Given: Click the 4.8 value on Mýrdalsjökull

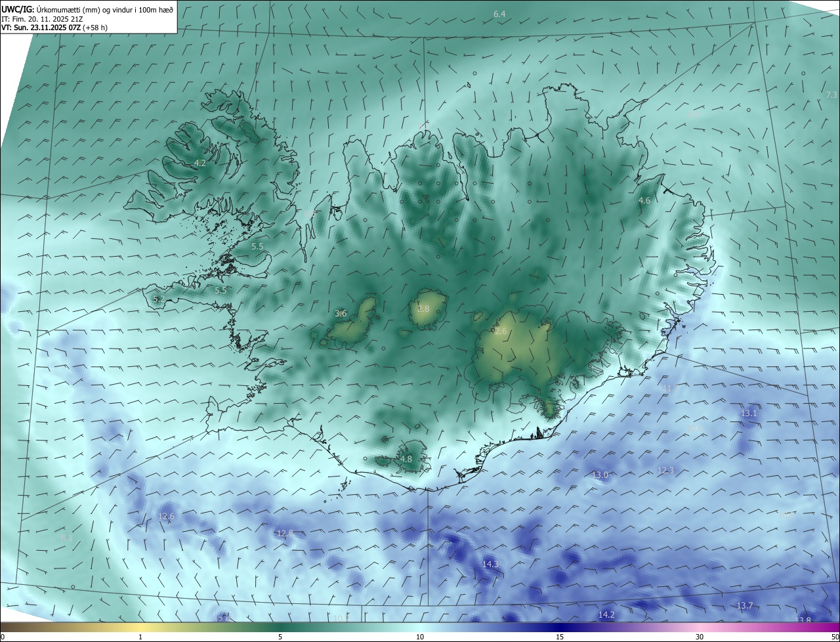Looking at the screenshot, I should coord(406,459).
